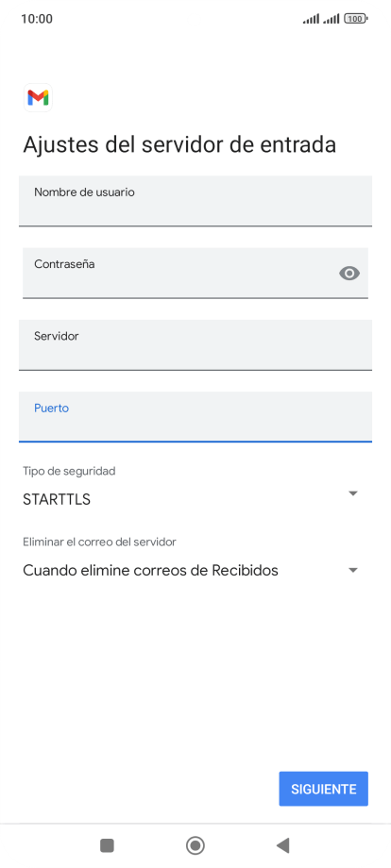Focus the Puerto field
The height and width of the screenshot is (868, 391).
pos(195,417)
